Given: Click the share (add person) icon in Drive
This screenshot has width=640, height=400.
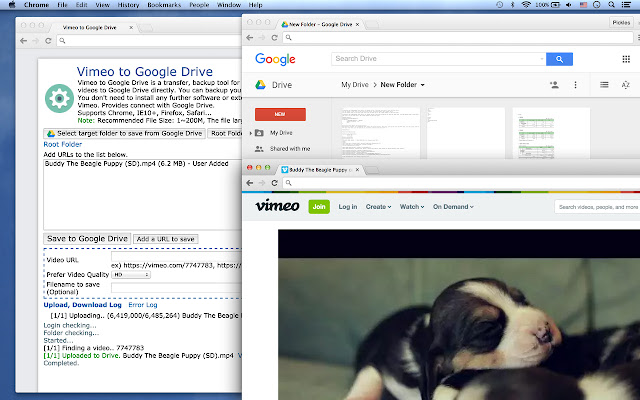Looking at the screenshot, I should point(554,85).
